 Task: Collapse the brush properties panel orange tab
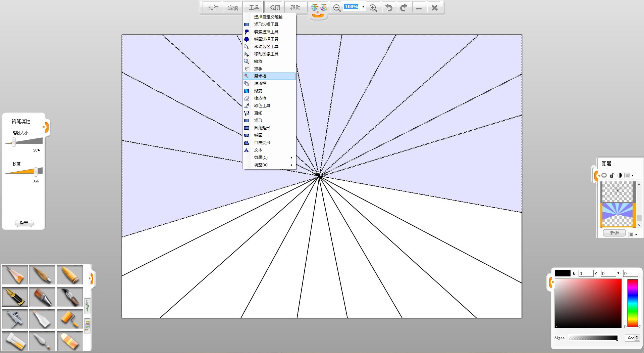click(x=46, y=127)
